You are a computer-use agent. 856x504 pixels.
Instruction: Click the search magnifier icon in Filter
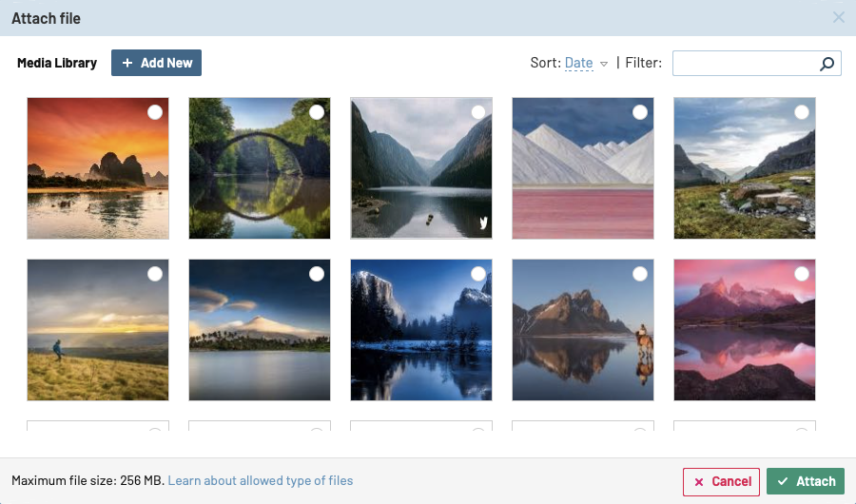pos(827,64)
